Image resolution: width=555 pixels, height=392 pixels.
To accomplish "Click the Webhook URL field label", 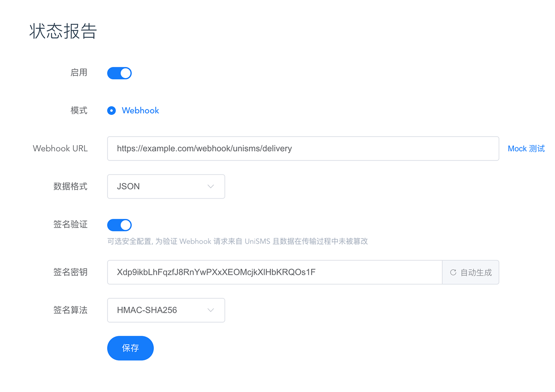I will [x=60, y=149].
